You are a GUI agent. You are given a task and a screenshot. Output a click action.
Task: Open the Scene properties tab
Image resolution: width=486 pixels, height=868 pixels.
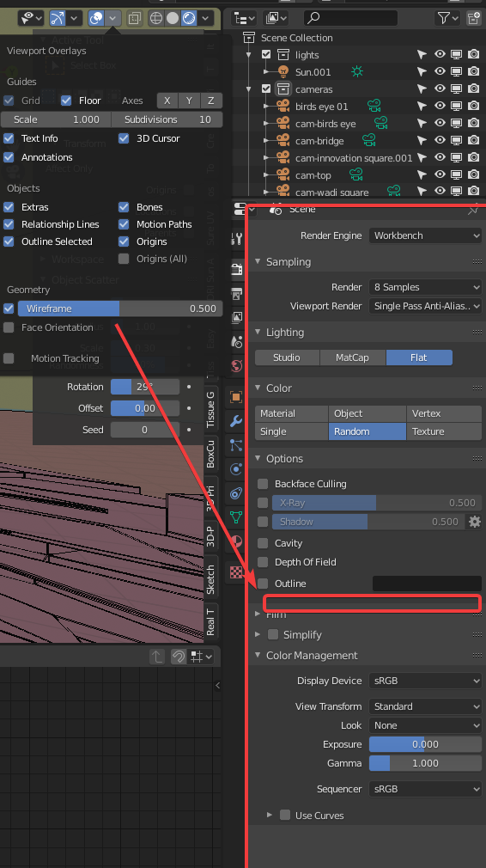coord(237,341)
